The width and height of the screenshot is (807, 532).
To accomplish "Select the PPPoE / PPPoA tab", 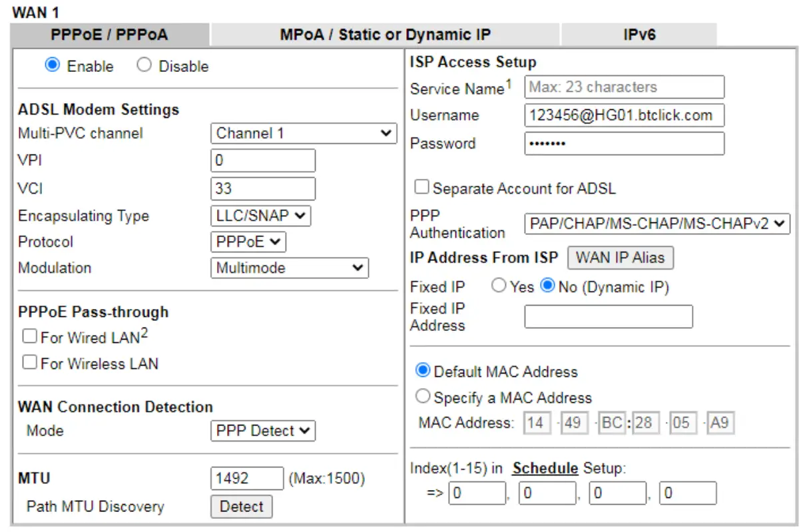I will point(111,34).
